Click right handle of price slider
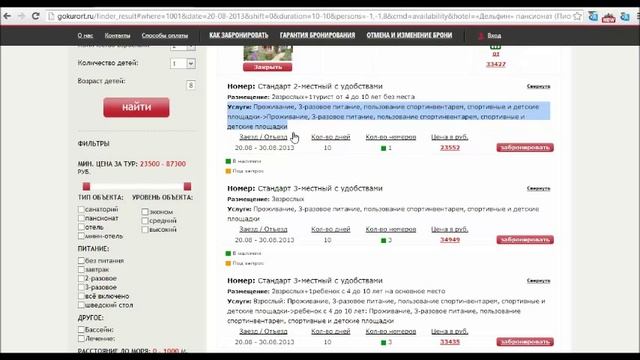This screenshot has height=360, width=640. [x=187, y=186]
